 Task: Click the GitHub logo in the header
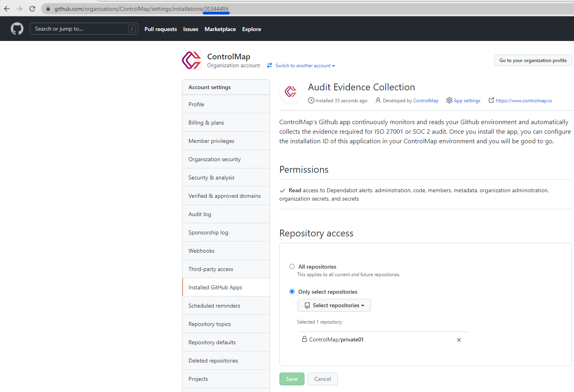coord(17,28)
